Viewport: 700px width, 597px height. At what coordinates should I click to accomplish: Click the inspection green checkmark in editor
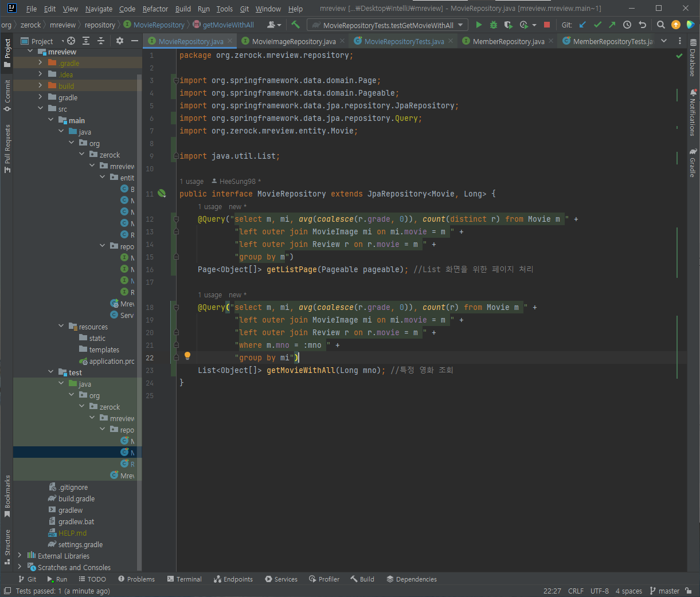coord(679,56)
